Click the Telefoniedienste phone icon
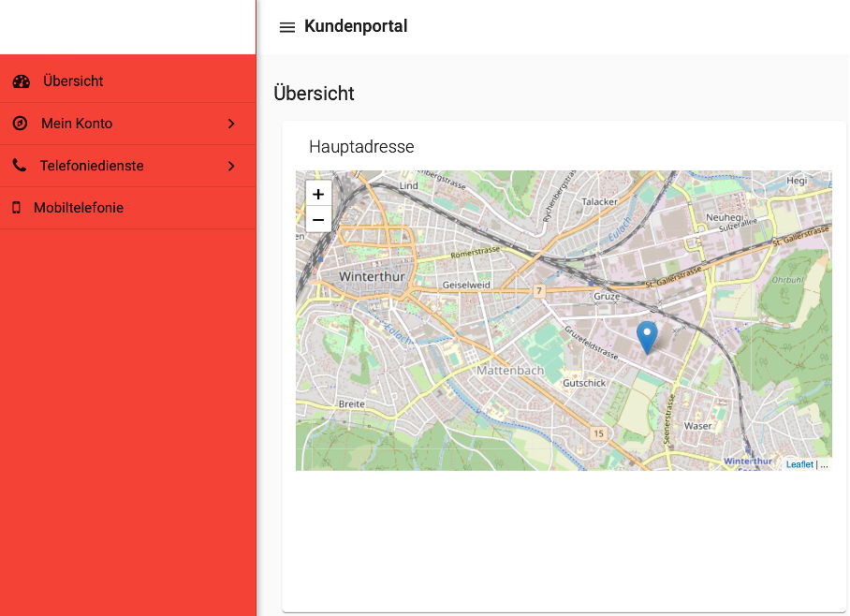This screenshot has height=616, width=850. [20, 166]
